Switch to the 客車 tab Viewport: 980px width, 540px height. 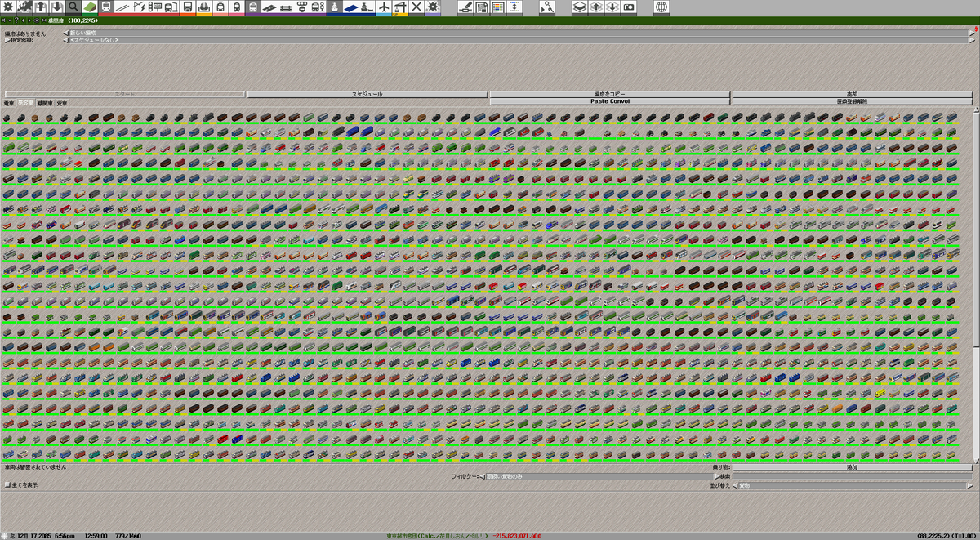coord(26,103)
